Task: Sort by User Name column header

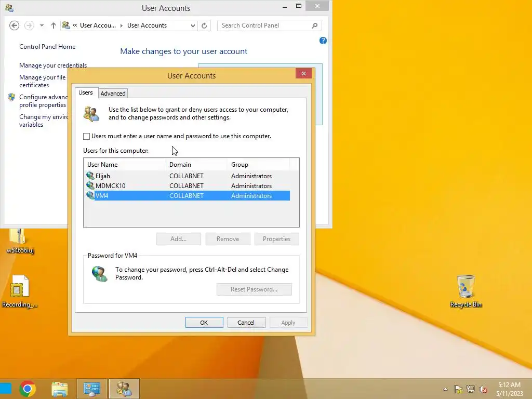Action: pos(125,165)
